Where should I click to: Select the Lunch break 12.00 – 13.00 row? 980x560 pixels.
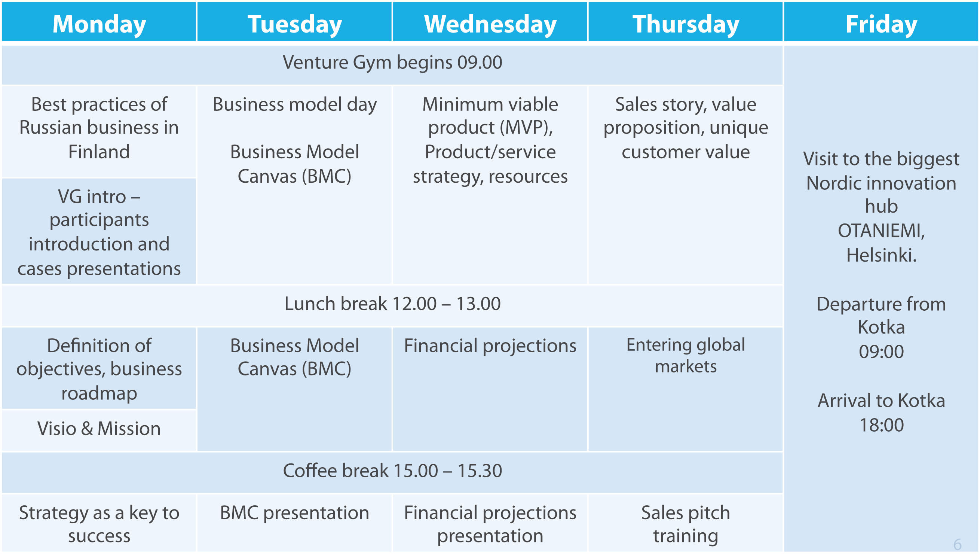click(x=392, y=306)
